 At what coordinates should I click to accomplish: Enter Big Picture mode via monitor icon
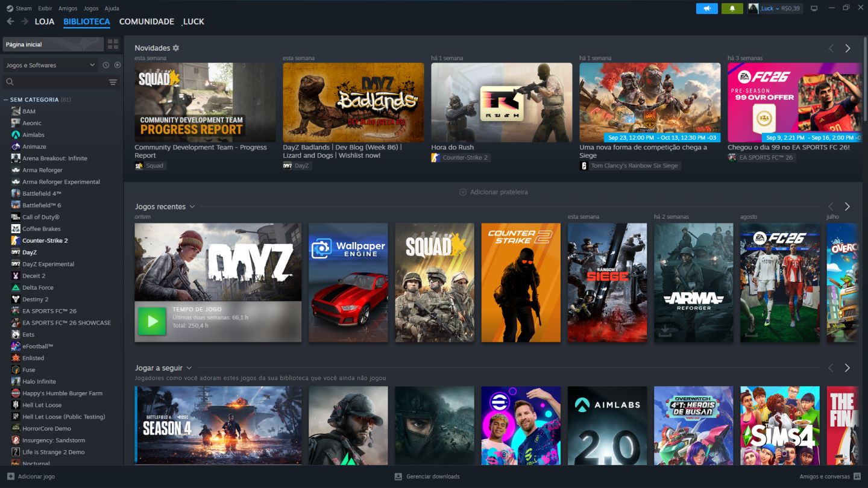point(814,8)
